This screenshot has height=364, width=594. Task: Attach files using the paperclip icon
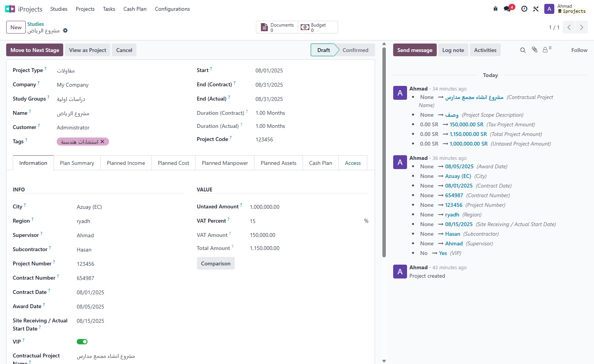coord(535,50)
